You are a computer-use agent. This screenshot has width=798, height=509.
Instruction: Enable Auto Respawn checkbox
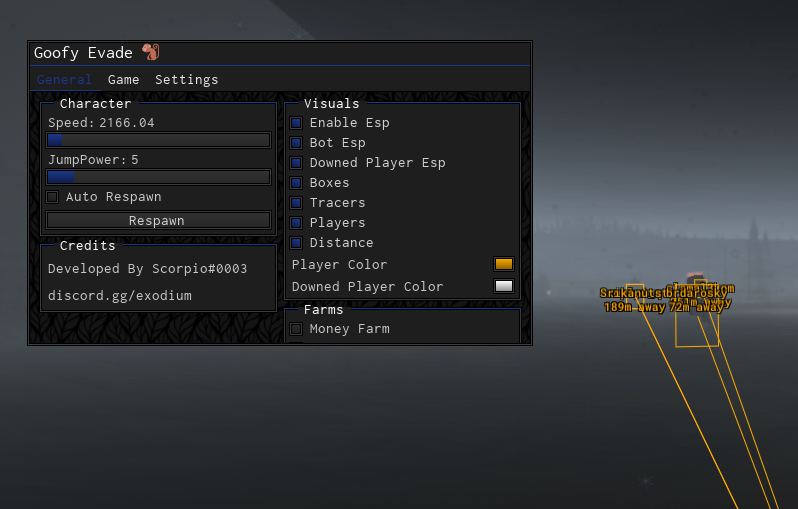point(52,197)
